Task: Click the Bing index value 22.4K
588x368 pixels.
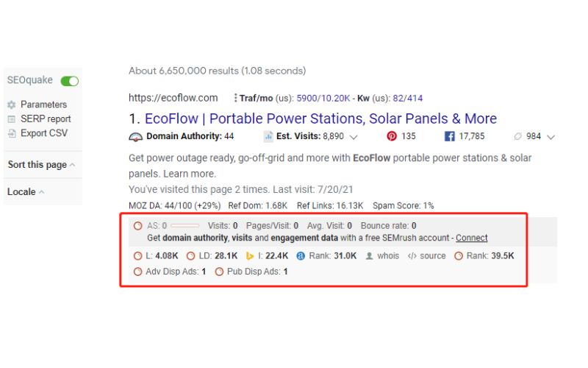Action: tap(277, 256)
